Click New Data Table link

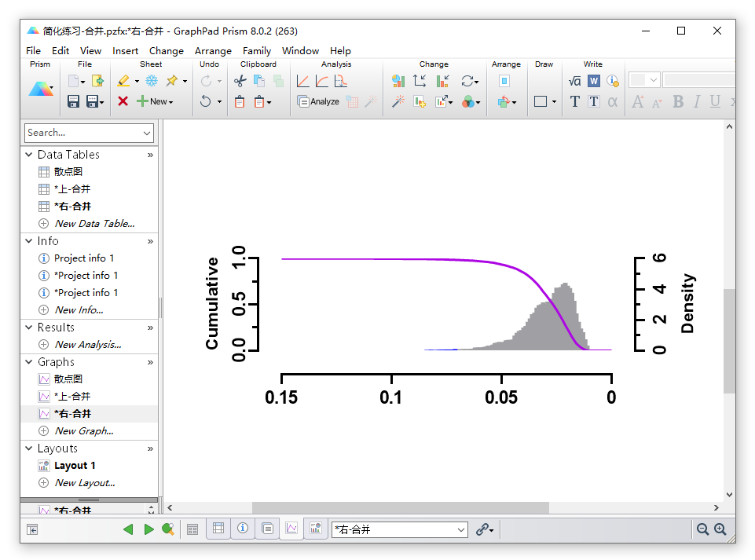pos(95,223)
